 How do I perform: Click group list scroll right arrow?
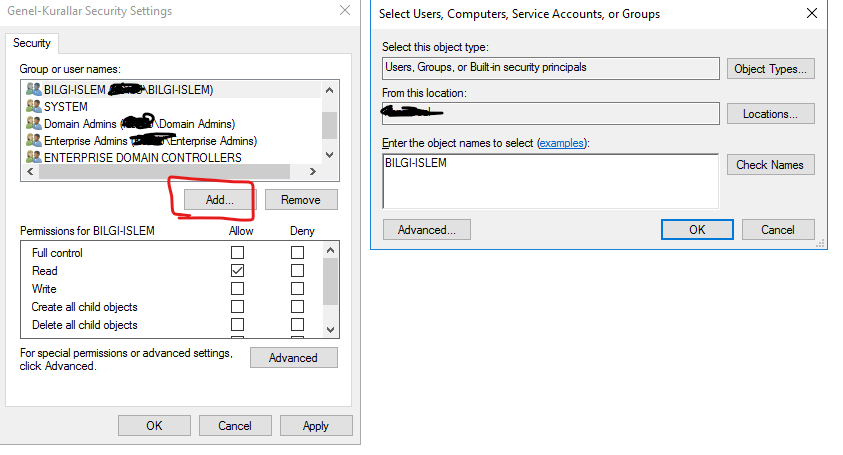pos(313,172)
